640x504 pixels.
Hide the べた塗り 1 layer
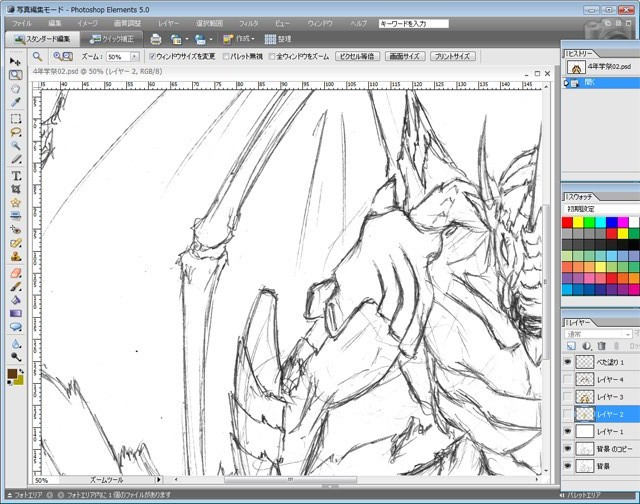click(568, 362)
